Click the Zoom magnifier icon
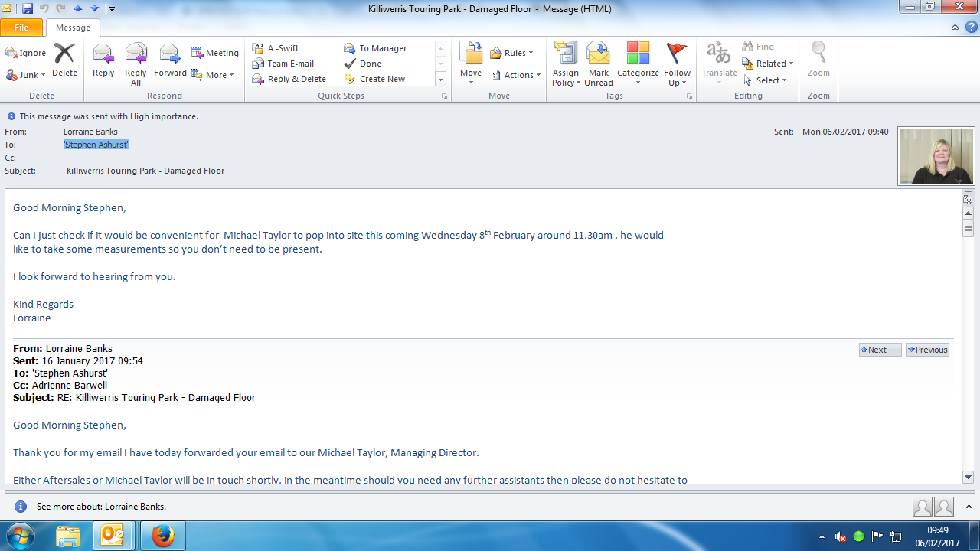This screenshot has width=980, height=551. click(x=818, y=60)
